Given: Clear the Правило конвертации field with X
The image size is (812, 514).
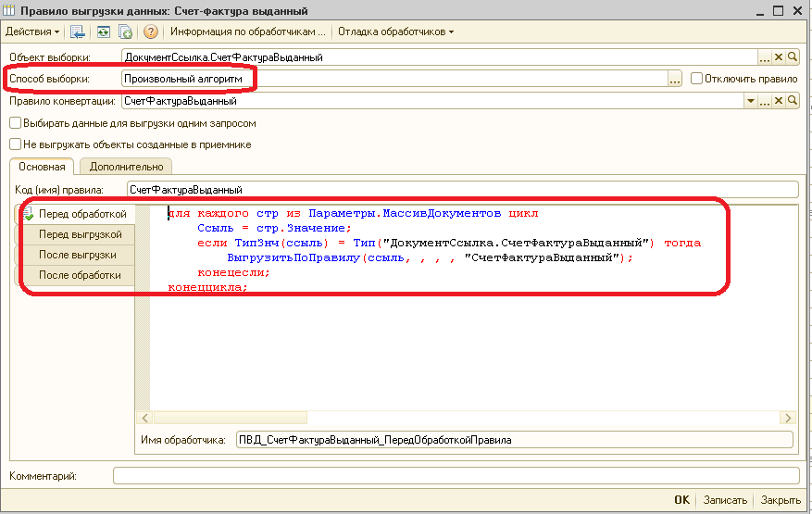Looking at the screenshot, I should tap(779, 101).
